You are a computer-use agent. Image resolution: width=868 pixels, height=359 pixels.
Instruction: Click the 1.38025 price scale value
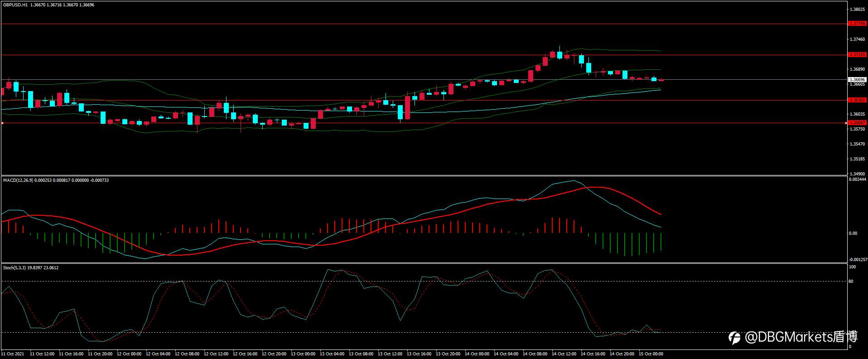tap(858, 9)
